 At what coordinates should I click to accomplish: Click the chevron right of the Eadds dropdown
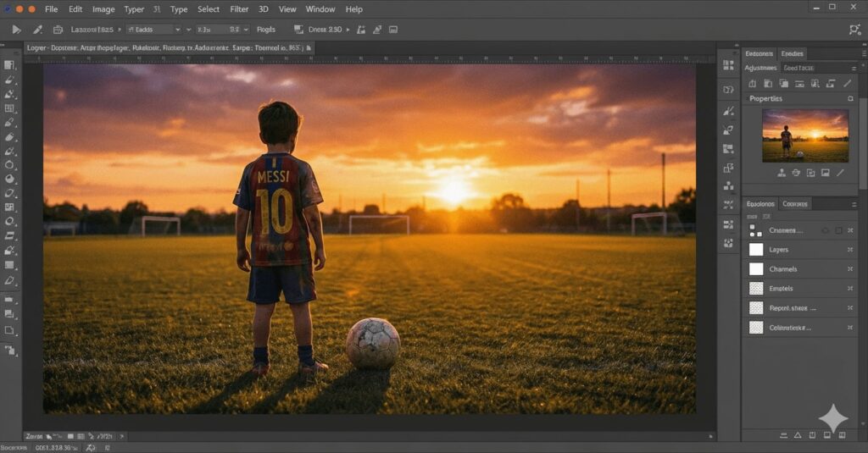click(189, 30)
